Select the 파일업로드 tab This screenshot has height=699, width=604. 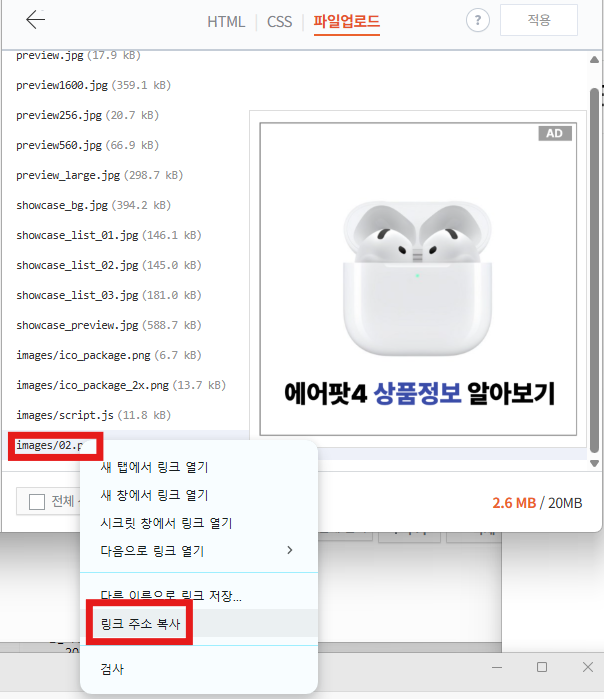[346, 21]
